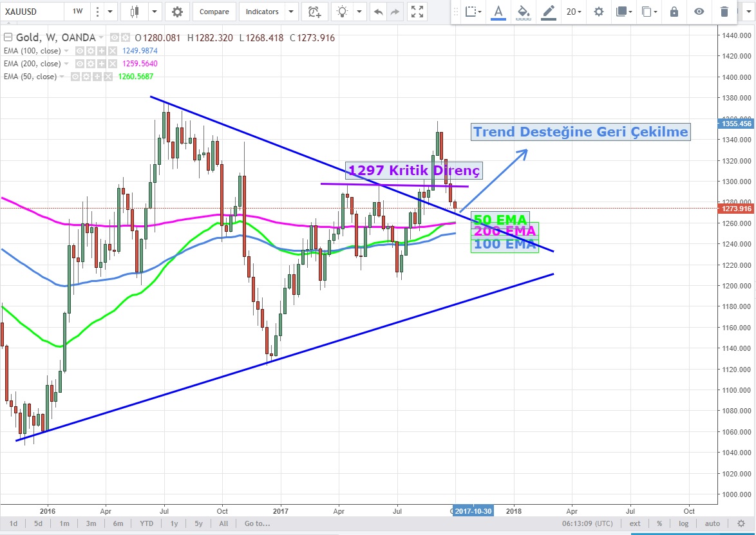This screenshot has width=756, height=535.
Task: Toggle auto scale at bottom right
Action: (x=712, y=523)
